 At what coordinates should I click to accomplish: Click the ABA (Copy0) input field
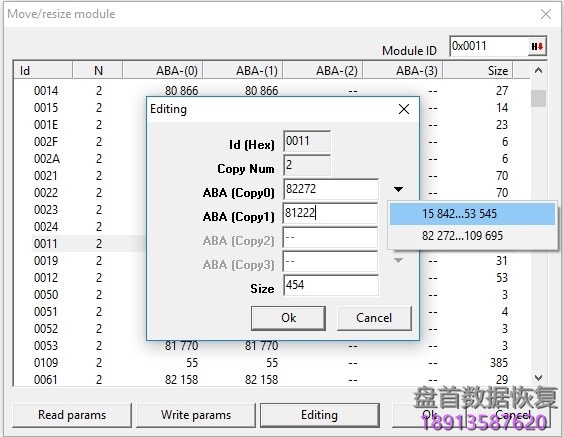pyautogui.click(x=331, y=189)
